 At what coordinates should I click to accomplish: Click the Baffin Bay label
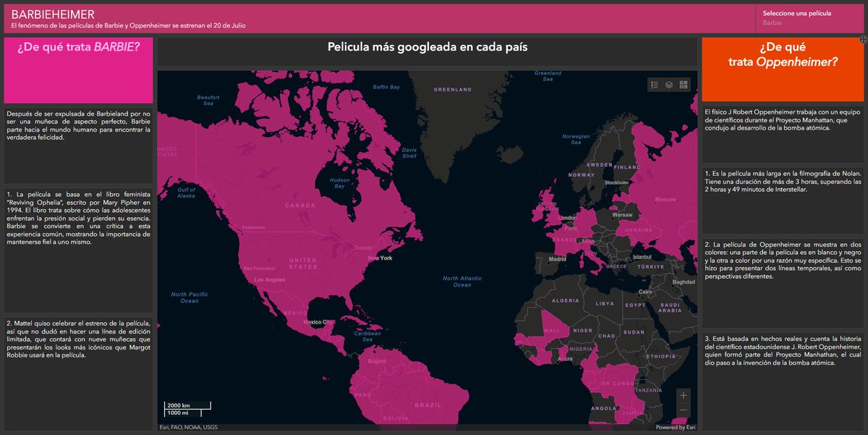(386, 88)
